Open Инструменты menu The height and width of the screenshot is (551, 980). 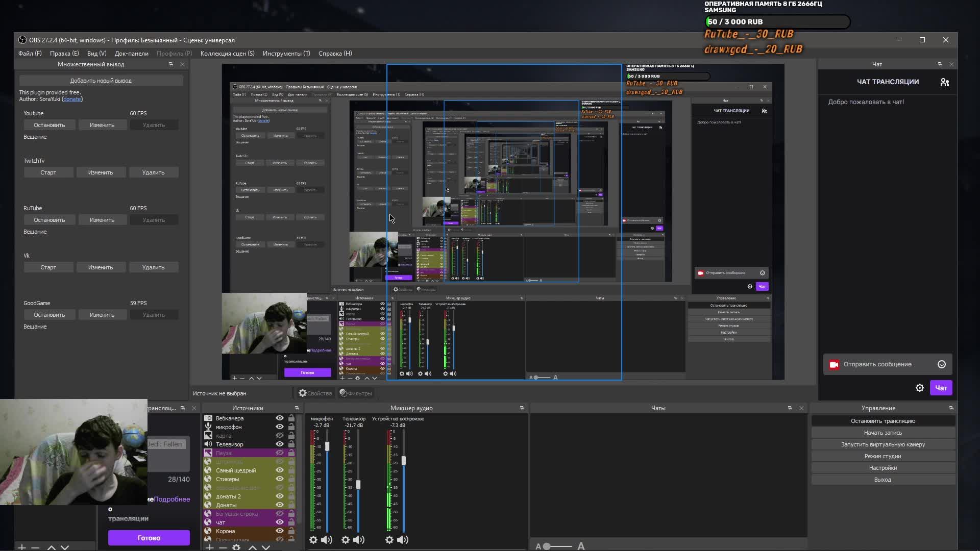pyautogui.click(x=286, y=54)
